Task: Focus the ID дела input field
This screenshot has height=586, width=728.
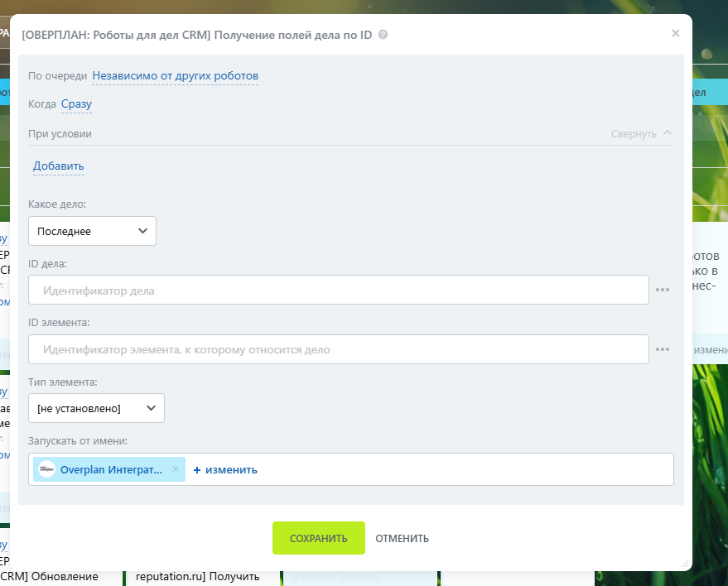Action: point(338,291)
